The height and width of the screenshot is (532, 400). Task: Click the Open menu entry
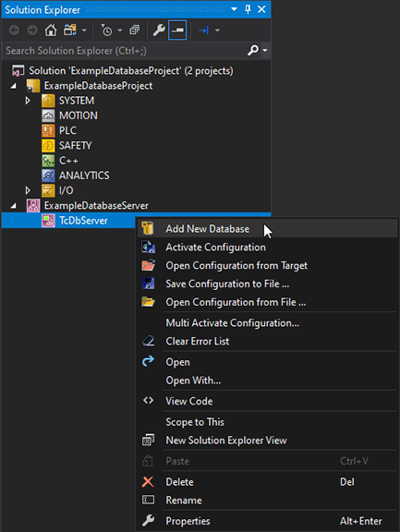[x=267, y=362]
